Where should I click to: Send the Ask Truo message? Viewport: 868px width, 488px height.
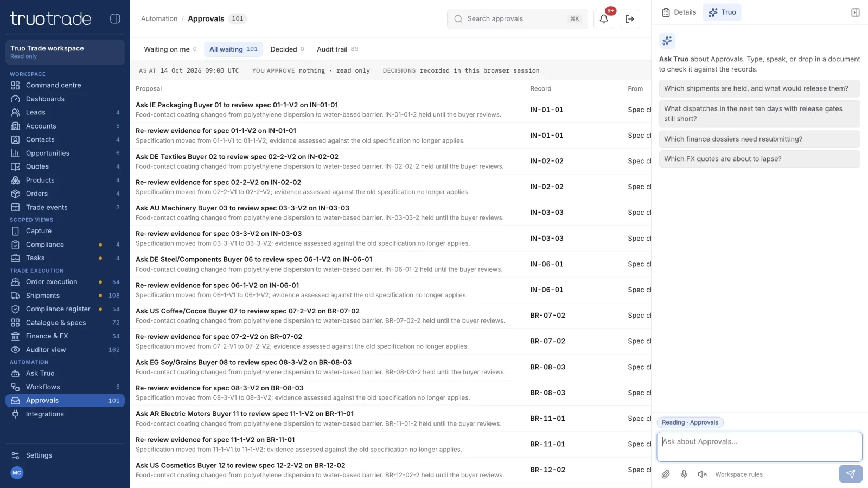tap(850, 474)
